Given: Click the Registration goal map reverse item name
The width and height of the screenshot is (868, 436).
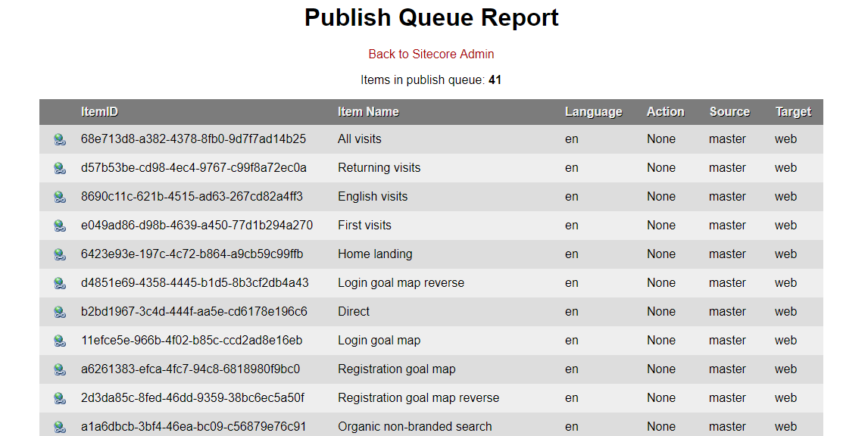Looking at the screenshot, I should tap(419, 398).
